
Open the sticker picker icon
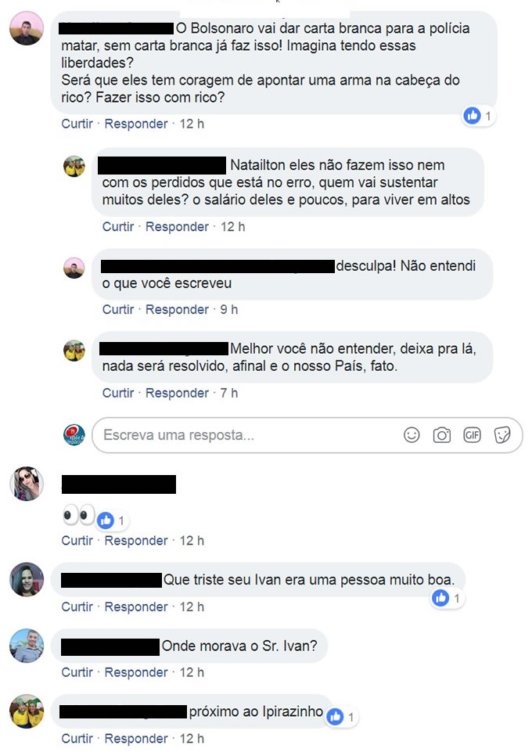[x=502, y=435]
